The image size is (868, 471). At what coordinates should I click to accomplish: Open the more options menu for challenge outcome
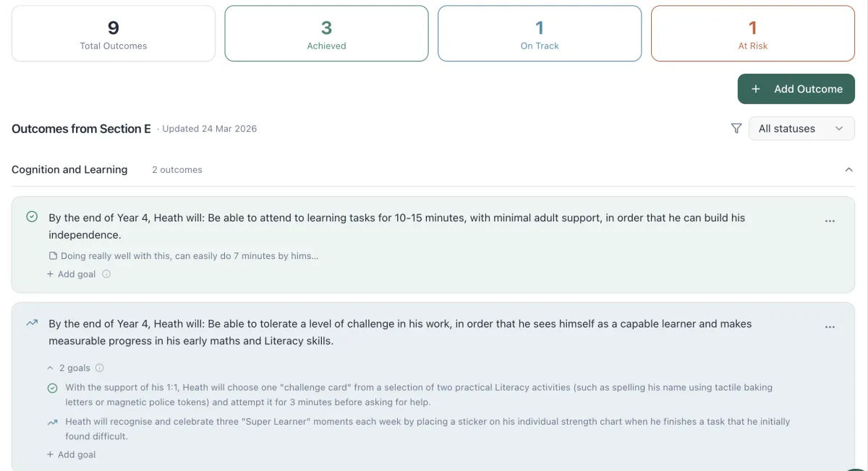point(830,327)
